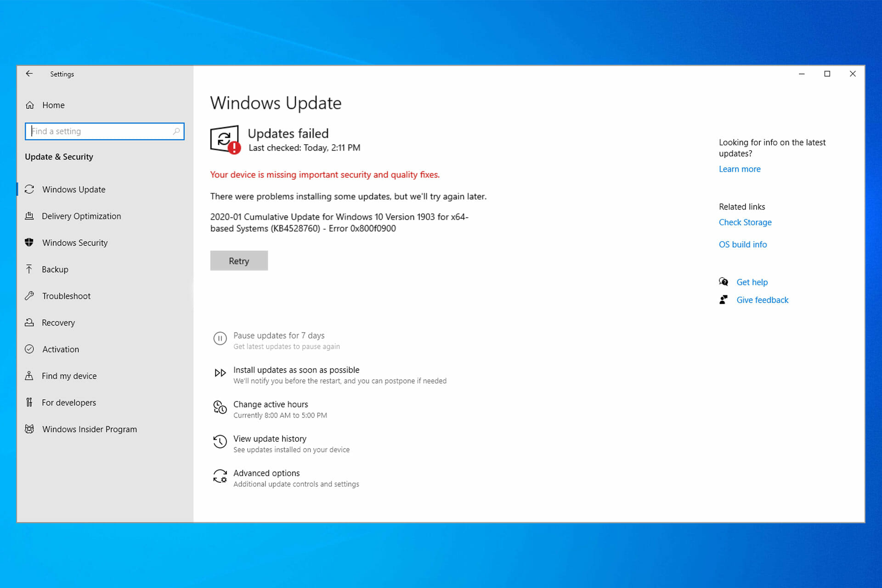Click the For developers tools icon
This screenshot has width=882, height=588.
[29, 402]
